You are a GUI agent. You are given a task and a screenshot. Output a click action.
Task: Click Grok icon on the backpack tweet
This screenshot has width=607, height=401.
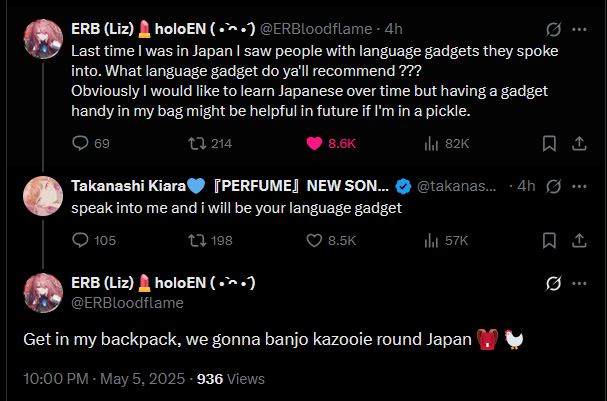(x=550, y=284)
